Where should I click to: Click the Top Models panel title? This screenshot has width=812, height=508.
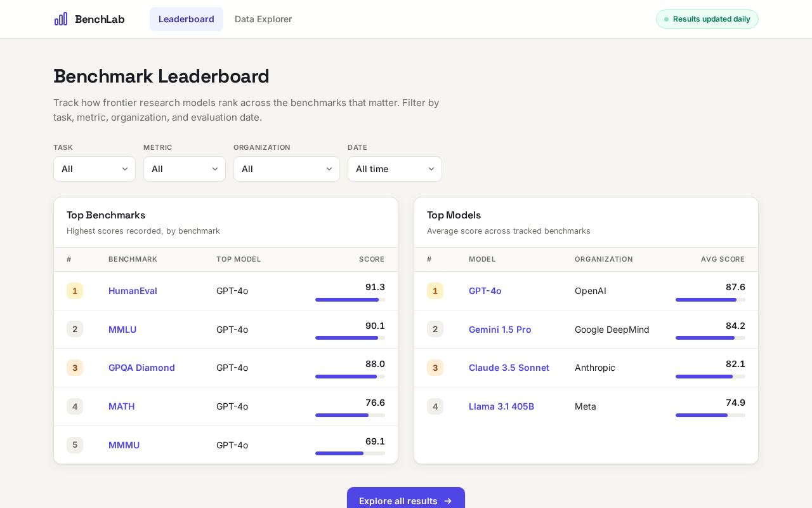454,215
